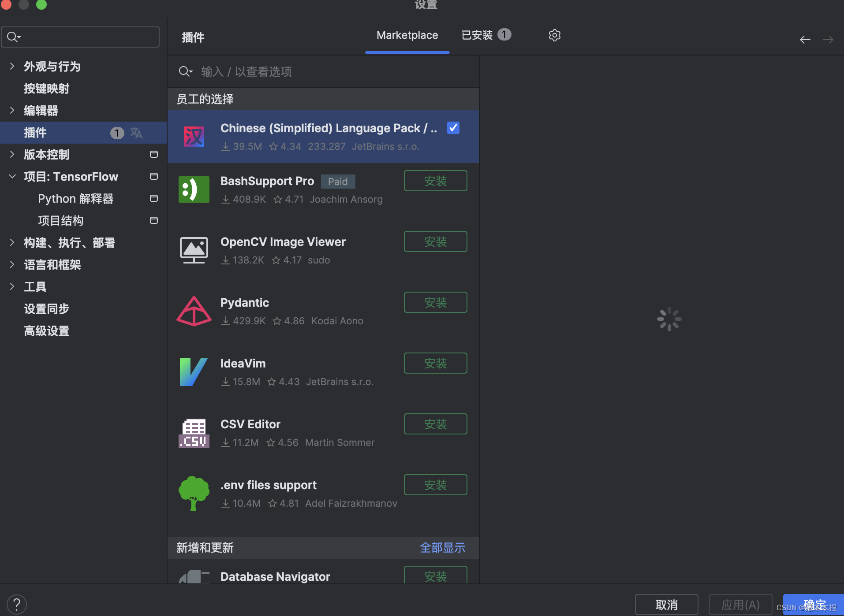
Task: Click the project-level icon next to 项目: TensorFlow
Action: [154, 176]
